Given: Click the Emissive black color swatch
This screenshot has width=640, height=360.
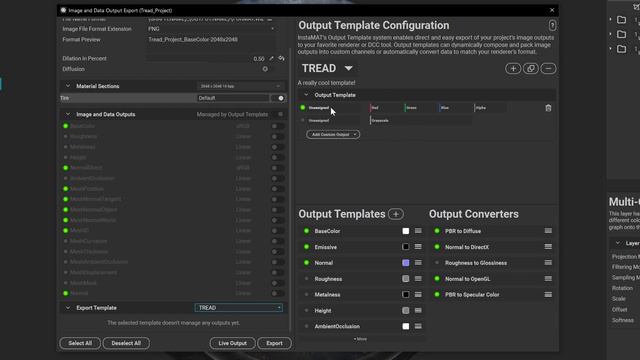Looking at the screenshot, I should 406,247.
